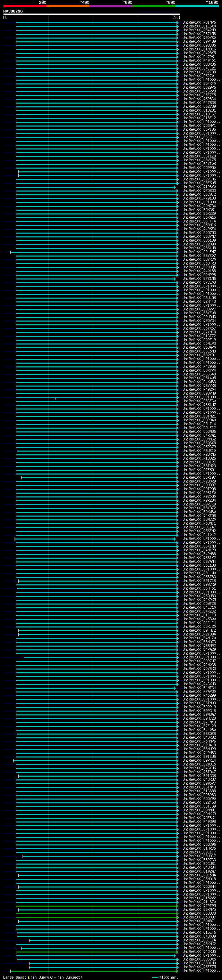Select the UniRef100_C7YMF8 label
Screen dimensions: 222x980
click(199, 332)
